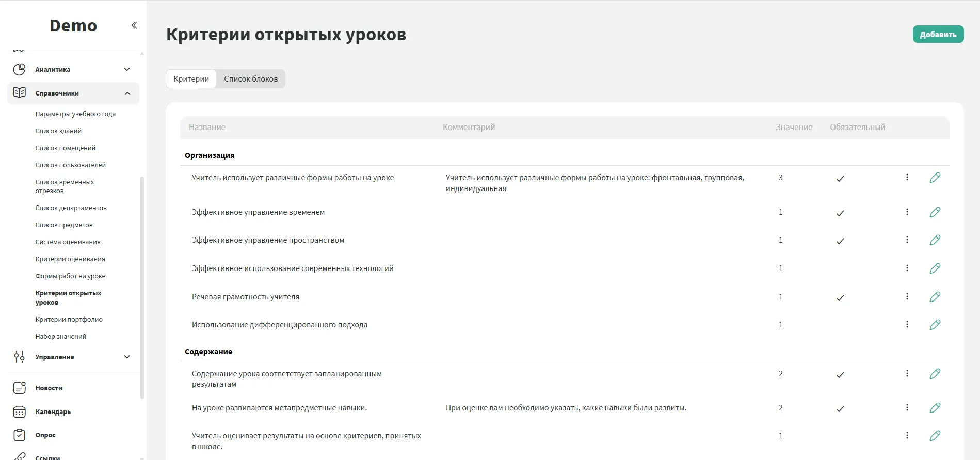Collapse the sidebar with the double-chevron icon
Viewport: 980px width, 460px height.
134,25
